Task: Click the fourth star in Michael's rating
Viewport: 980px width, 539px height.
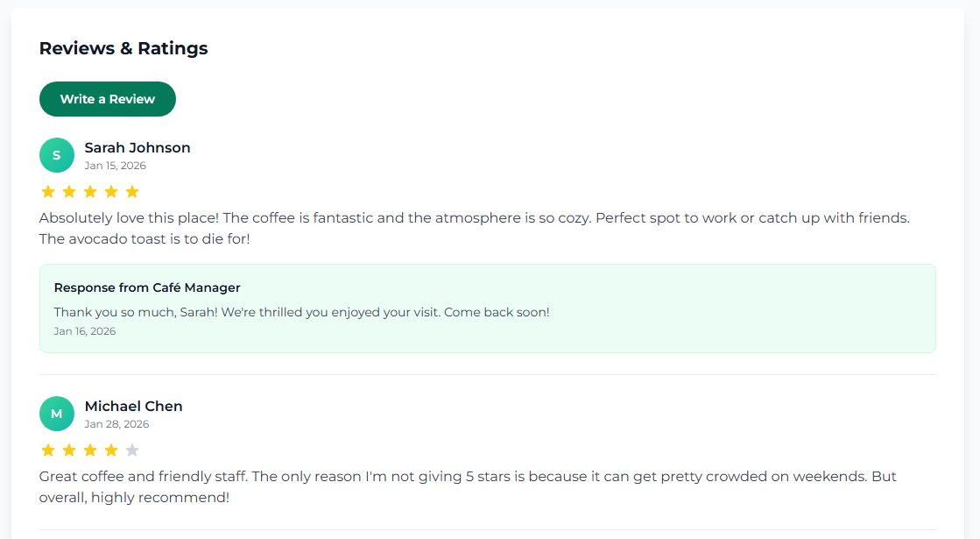Action: point(111,450)
